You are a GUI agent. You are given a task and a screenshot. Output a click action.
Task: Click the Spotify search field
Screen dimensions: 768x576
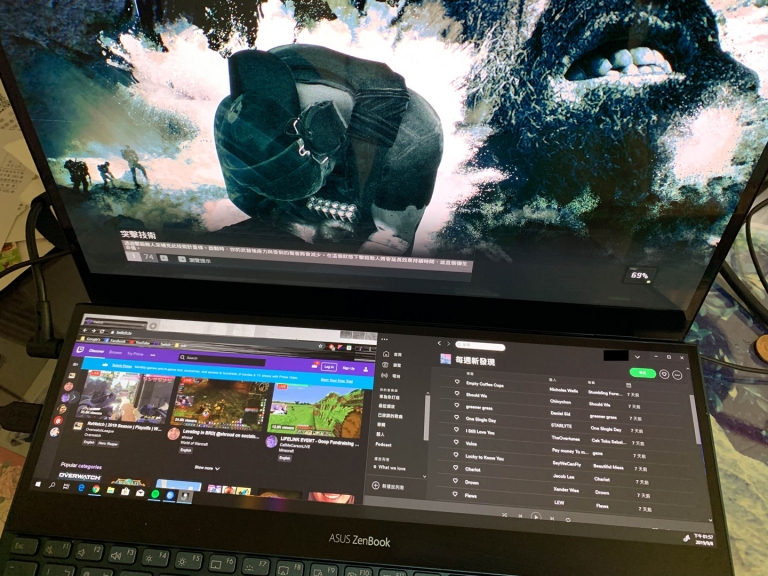click(480, 346)
